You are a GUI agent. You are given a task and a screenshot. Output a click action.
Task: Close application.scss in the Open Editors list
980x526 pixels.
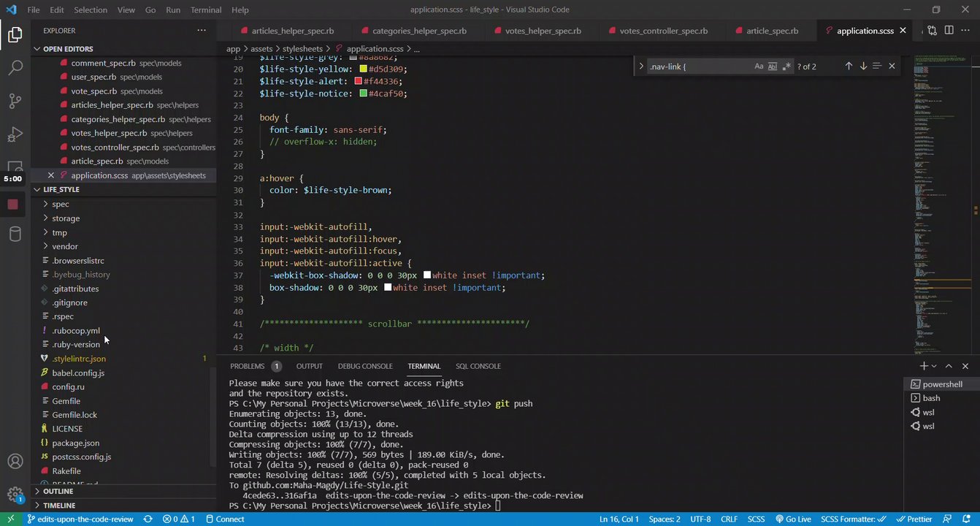click(x=50, y=175)
